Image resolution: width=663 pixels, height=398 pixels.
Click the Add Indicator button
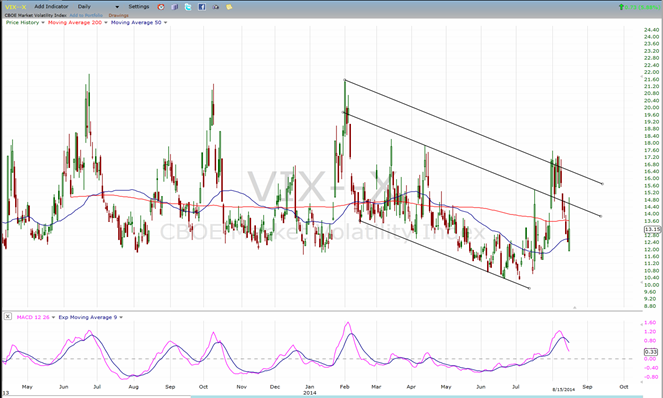point(51,7)
